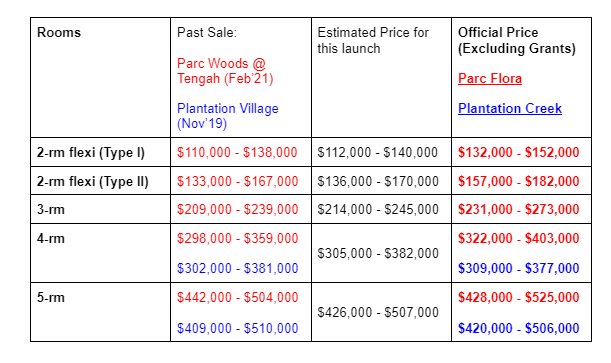Click the blue $420,000 - $506,000 official price
611x363 pixels.
click(x=519, y=328)
